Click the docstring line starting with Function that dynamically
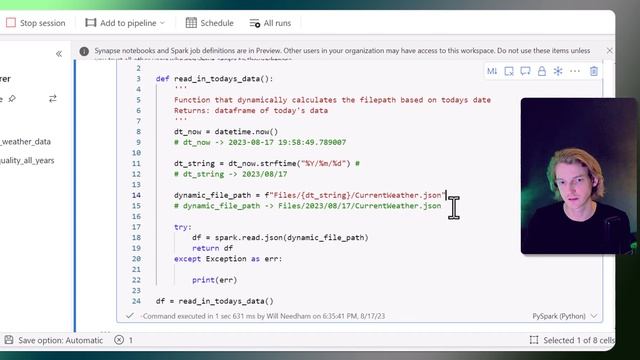640x360 pixels. [x=332, y=100]
